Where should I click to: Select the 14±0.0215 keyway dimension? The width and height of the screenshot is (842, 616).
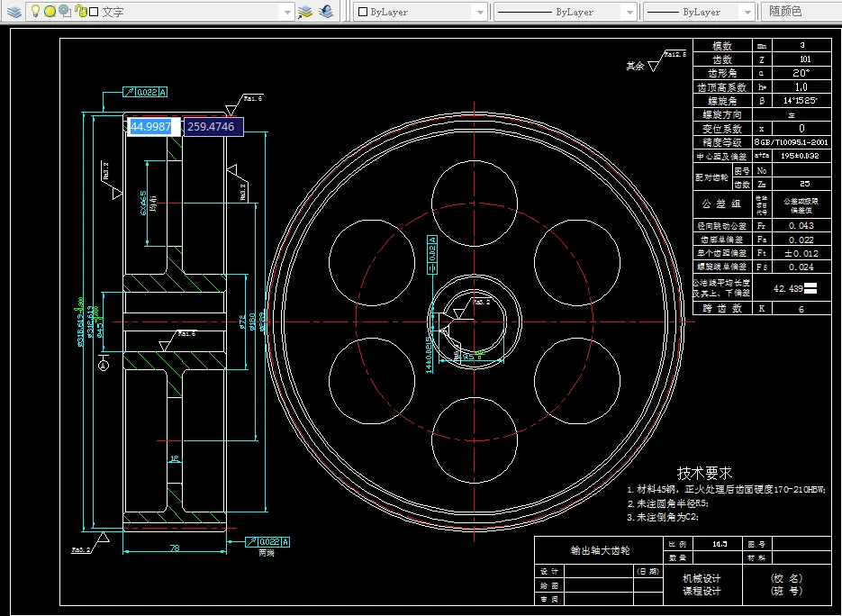[429, 355]
